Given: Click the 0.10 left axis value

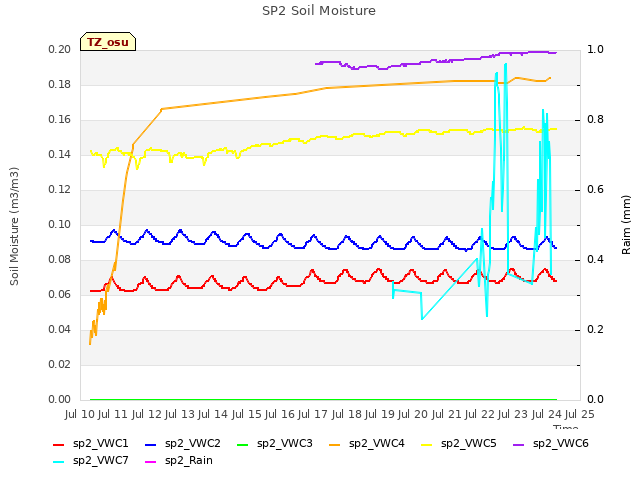Looking at the screenshot, I should tap(60, 224).
